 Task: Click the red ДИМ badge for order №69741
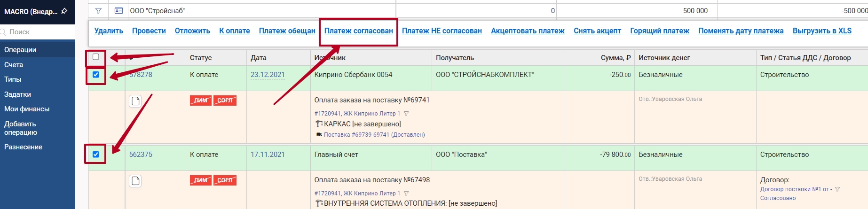click(200, 101)
